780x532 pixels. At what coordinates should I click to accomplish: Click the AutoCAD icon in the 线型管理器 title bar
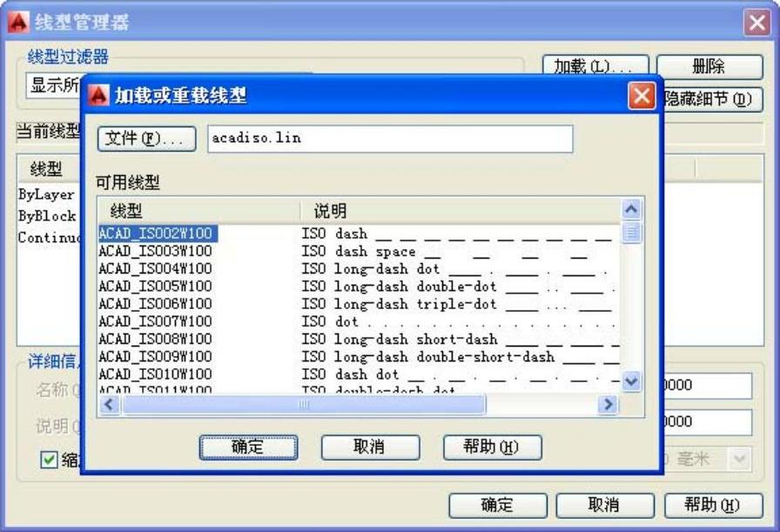19,23
